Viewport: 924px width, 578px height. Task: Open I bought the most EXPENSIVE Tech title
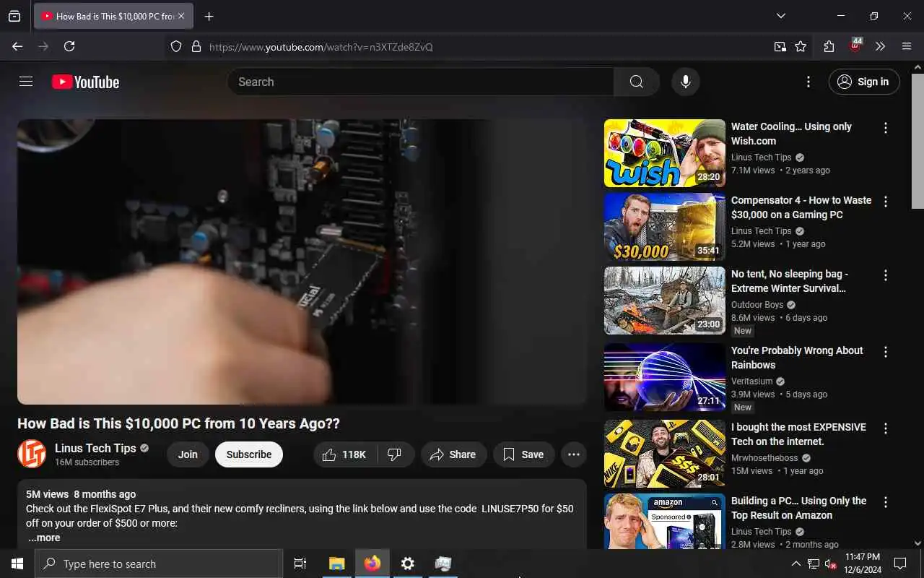(x=798, y=434)
